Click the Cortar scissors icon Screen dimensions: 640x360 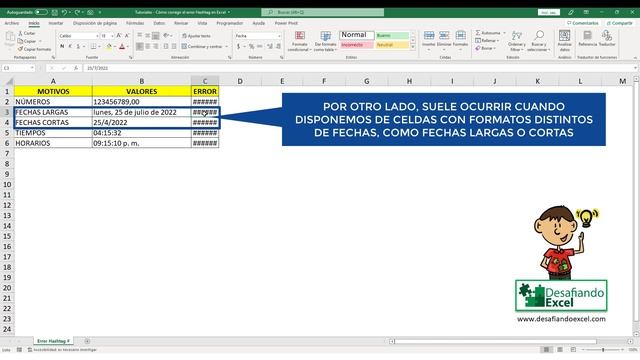[x=21, y=33]
